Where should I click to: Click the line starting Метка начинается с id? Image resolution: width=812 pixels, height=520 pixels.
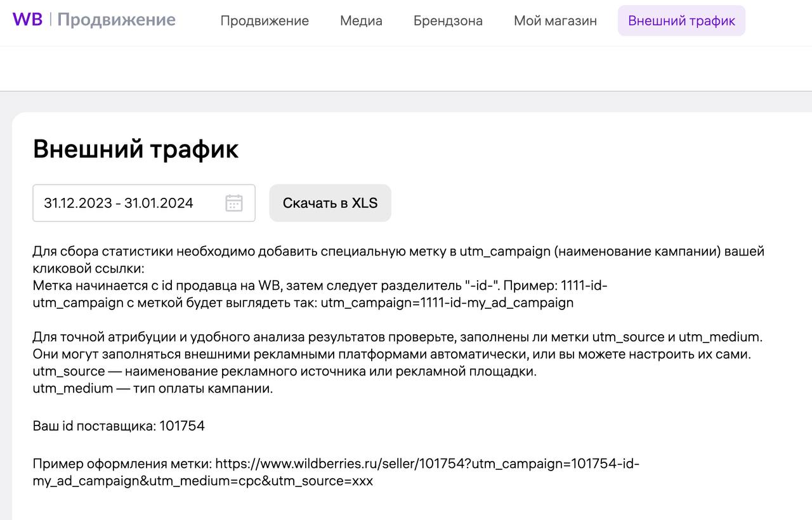(x=320, y=285)
